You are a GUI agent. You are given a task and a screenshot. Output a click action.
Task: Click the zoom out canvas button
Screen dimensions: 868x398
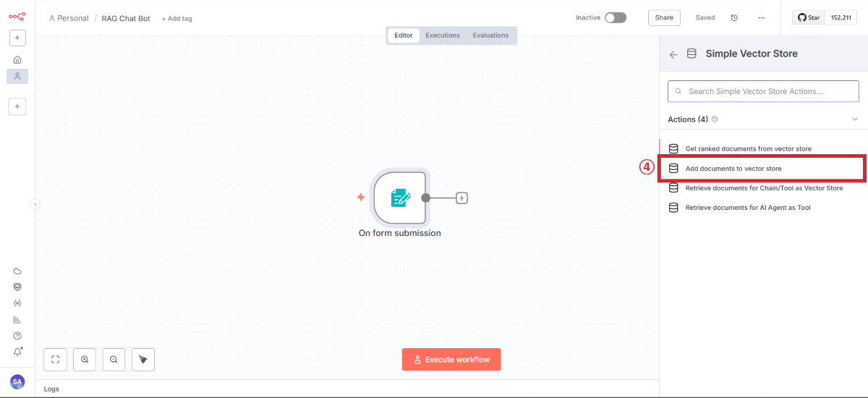(114, 360)
